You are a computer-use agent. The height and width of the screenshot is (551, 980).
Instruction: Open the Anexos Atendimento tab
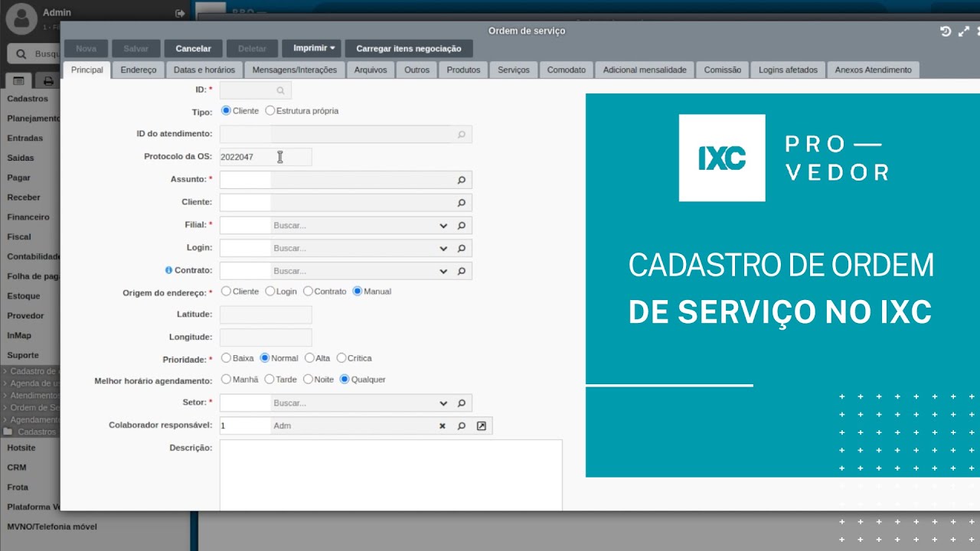tap(874, 70)
